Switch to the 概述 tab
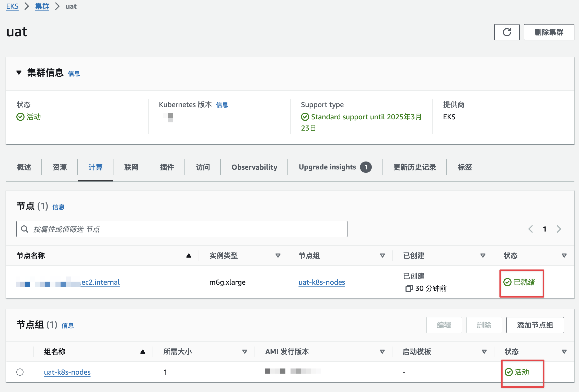 [x=24, y=167]
